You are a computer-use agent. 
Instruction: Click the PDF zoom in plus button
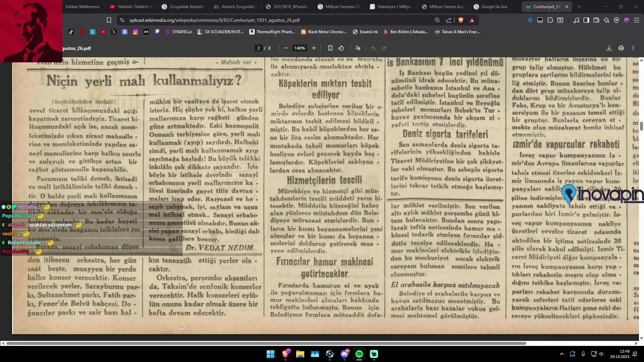(x=314, y=48)
